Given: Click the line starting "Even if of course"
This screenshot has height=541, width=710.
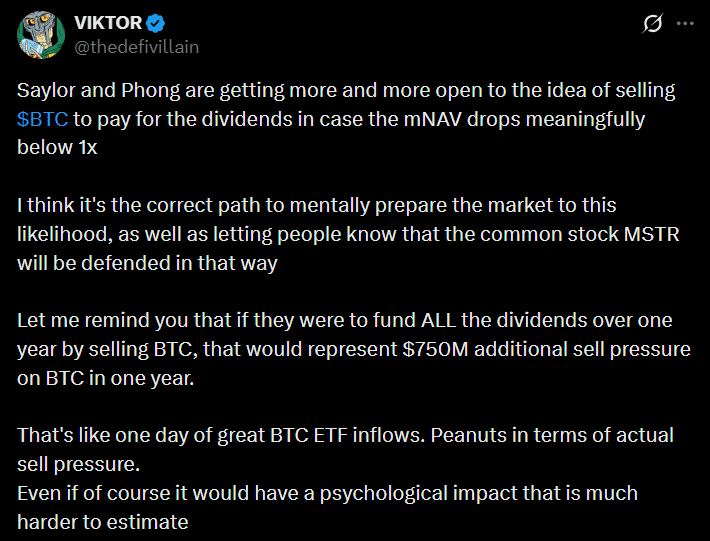Looking at the screenshot, I should point(327,493).
